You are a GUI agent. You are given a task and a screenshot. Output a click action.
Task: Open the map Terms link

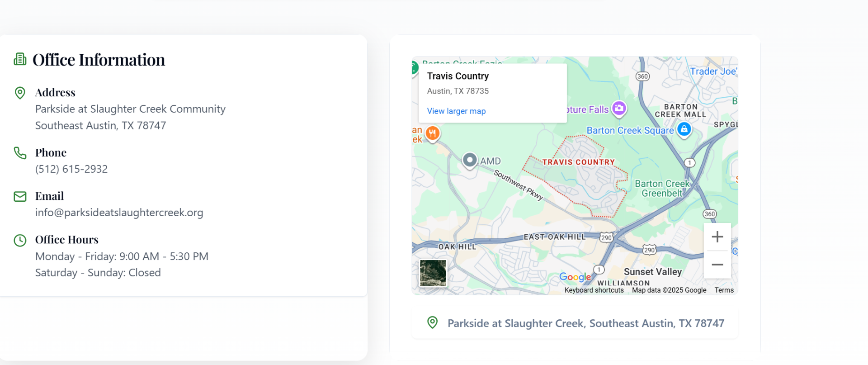724,290
